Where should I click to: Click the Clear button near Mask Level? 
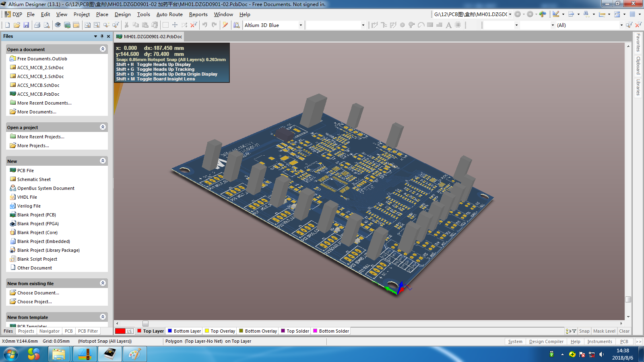coord(624,331)
